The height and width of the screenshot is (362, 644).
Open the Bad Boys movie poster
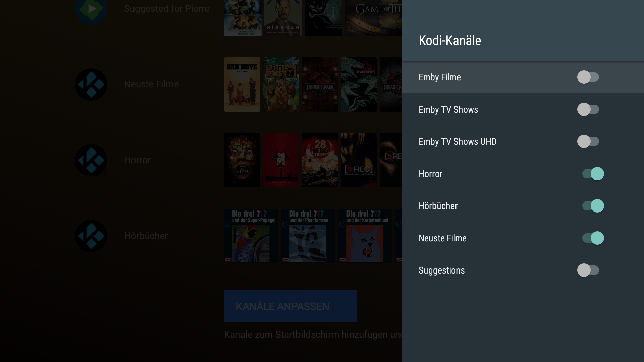(x=242, y=84)
